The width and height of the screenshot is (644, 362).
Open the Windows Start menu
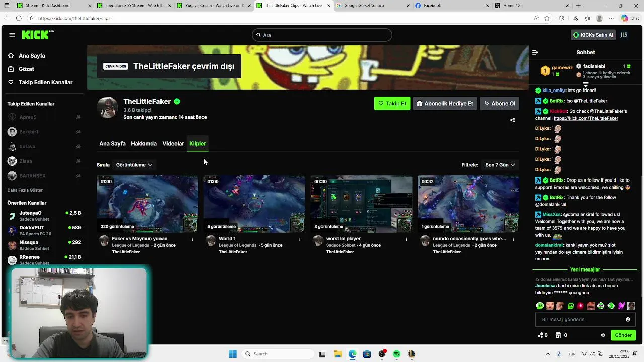pyautogui.click(x=233, y=354)
